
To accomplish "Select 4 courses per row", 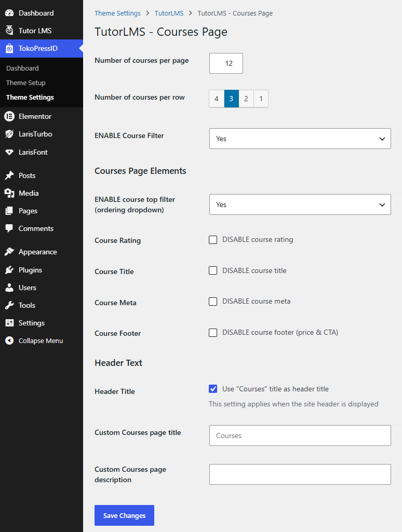I will [x=217, y=99].
